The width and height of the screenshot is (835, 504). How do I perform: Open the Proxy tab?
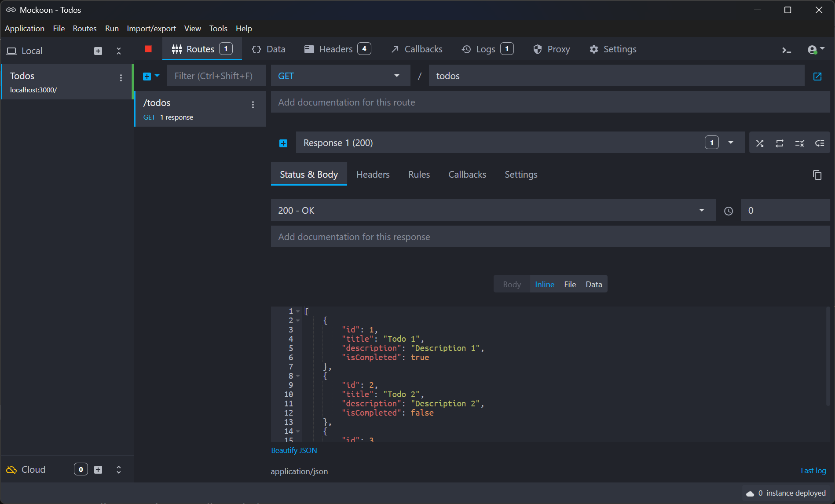552,49
